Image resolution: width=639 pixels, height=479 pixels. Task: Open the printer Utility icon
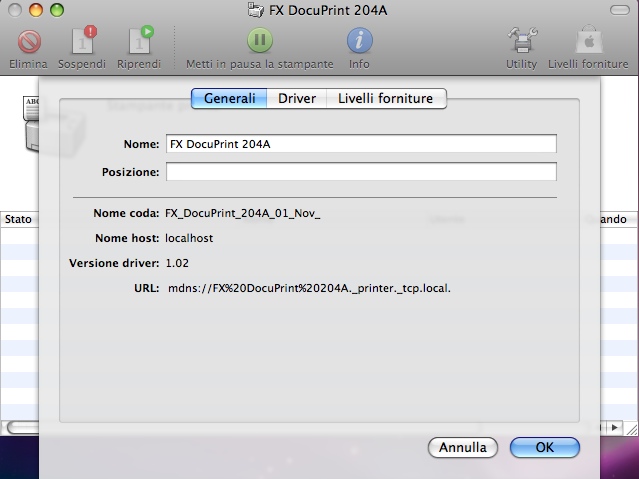click(x=522, y=40)
